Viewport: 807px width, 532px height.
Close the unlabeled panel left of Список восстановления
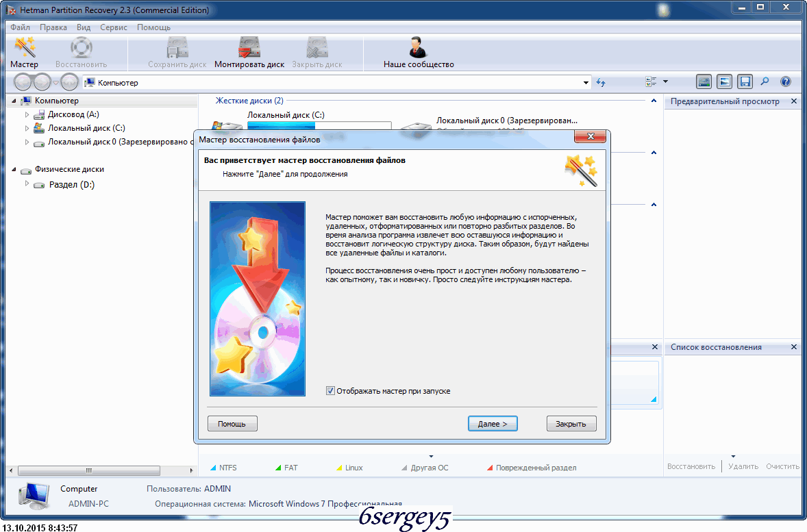pos(655,347)
